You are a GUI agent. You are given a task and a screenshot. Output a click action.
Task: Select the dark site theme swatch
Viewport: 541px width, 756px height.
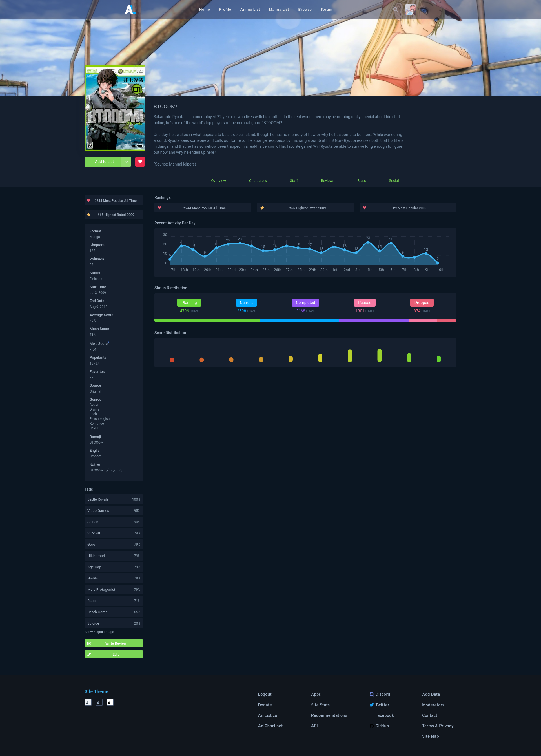tap(99, 703)
